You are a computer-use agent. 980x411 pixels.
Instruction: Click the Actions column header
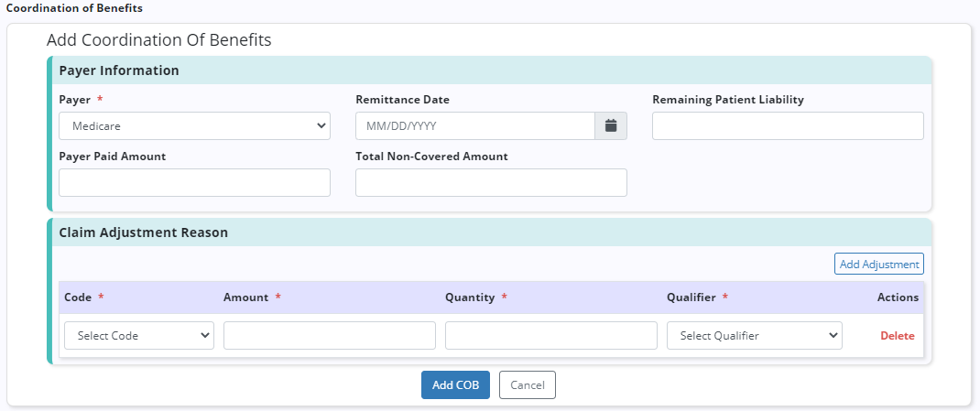tap(897, 297)
